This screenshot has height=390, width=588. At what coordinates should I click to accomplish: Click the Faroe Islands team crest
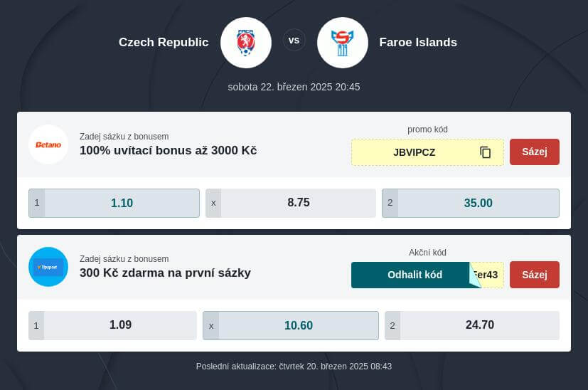point(343,43)
